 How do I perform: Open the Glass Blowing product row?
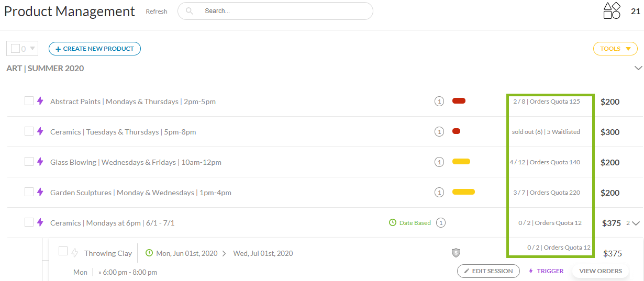(136, 162)
